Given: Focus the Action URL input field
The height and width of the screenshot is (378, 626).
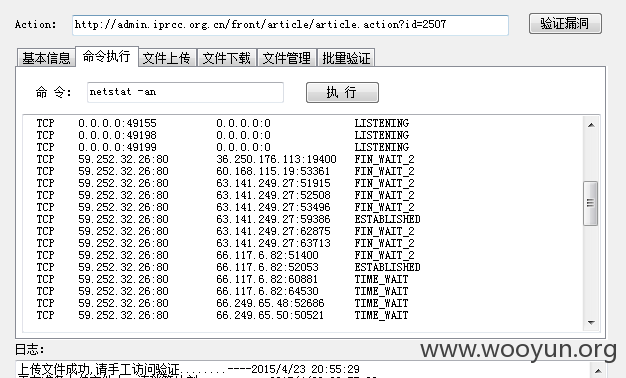Looking at the screenshot, I should (290, 25).
